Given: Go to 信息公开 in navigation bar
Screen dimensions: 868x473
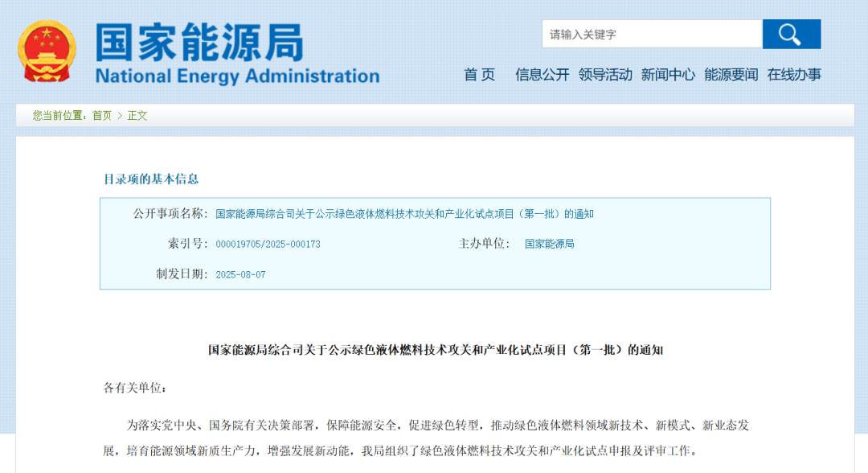Looking at the screenshot, I should [542, 75].
